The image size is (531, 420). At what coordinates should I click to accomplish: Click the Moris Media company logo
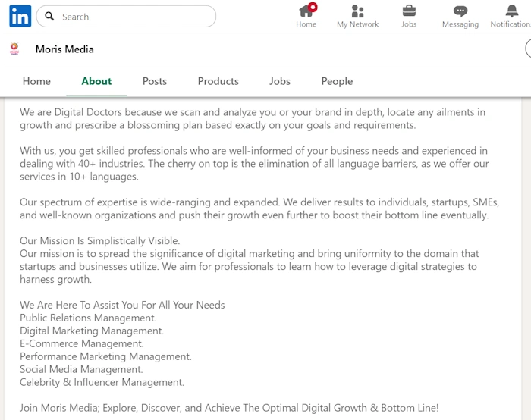(14, 49)
